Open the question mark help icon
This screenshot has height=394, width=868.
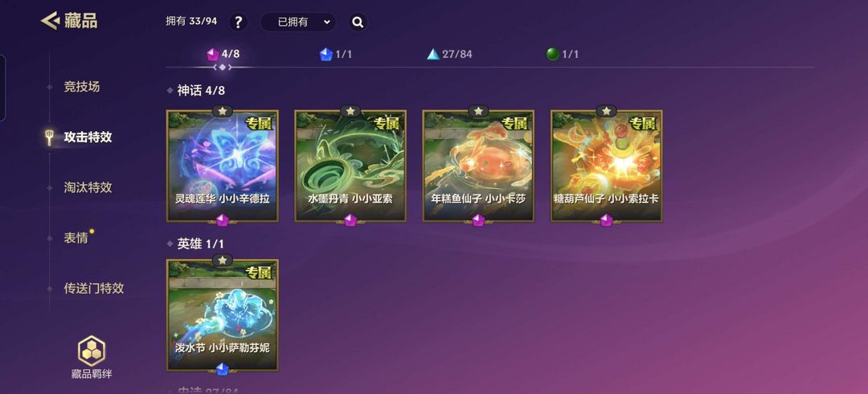click(238, 23)
